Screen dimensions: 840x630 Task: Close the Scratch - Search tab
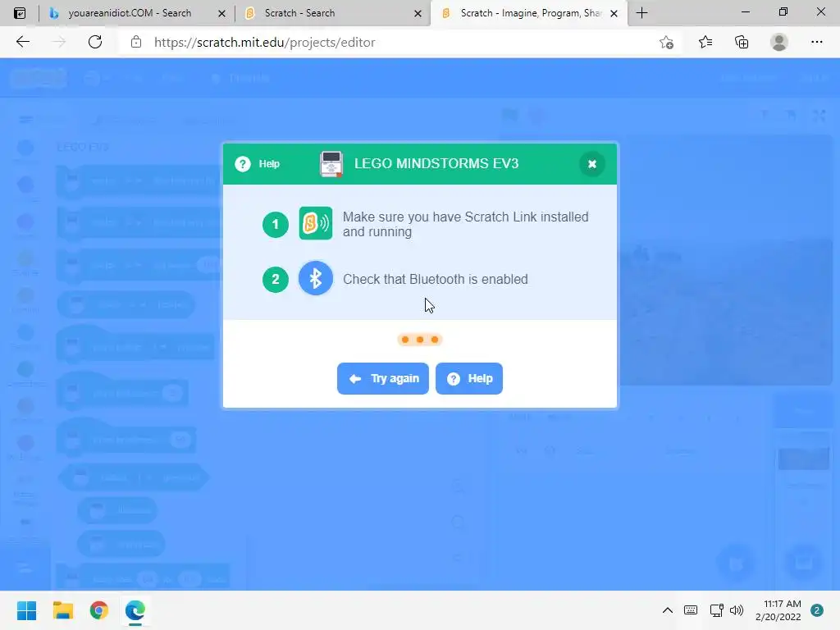[x=418, y=13]
